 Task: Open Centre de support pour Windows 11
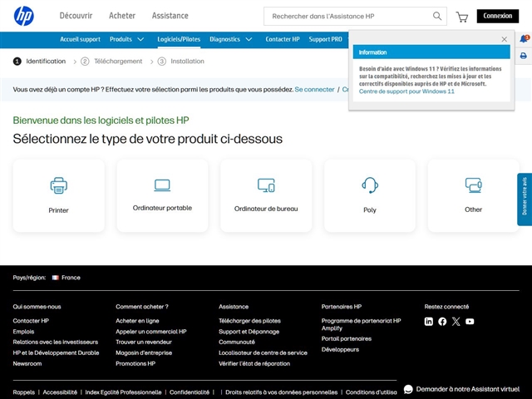[406, 91]
